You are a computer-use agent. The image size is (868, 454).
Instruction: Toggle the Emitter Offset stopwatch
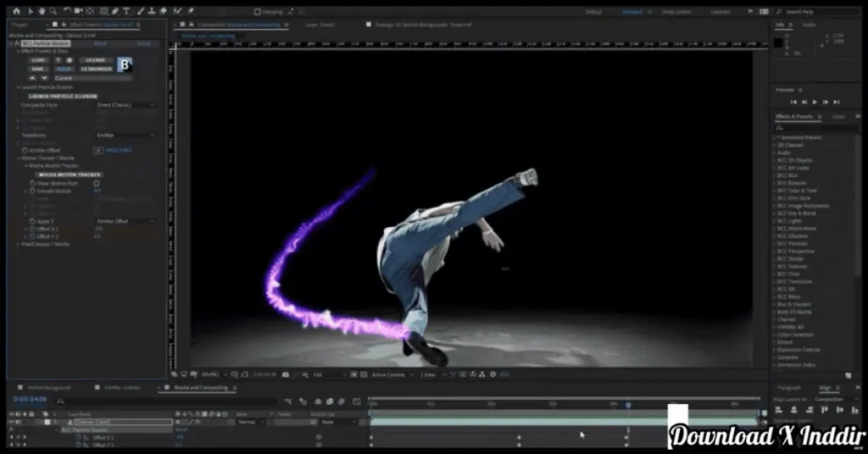[25, 151]
